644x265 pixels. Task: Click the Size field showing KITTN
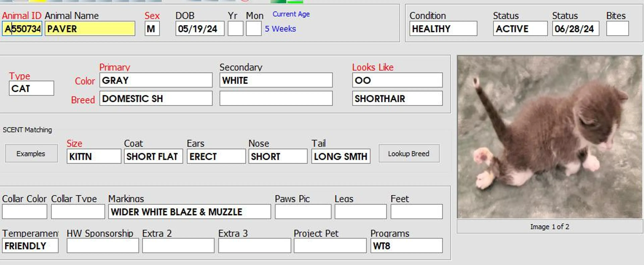click(x=94, y=156)
